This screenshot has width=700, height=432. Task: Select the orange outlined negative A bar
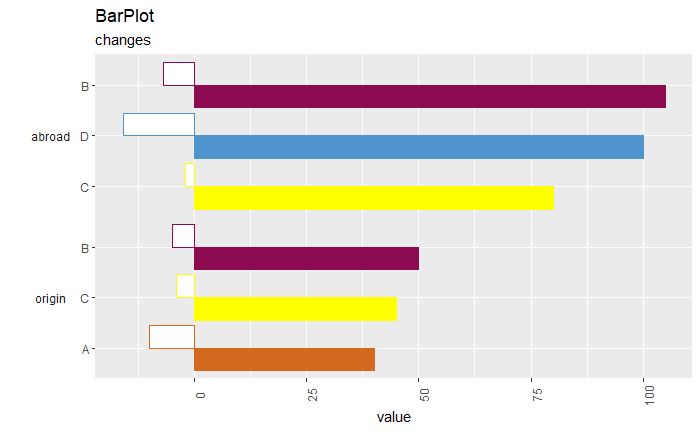172,337
